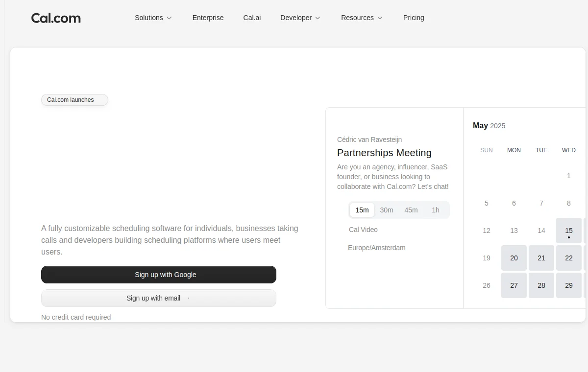
Task: Click unavailable date 26 in calendar
Action: (x=487, y=285)
